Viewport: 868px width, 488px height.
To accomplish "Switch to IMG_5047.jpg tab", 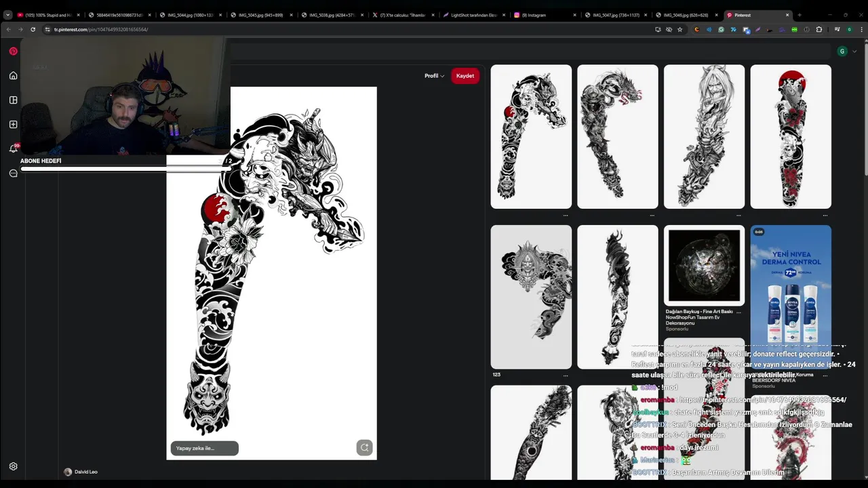I will coord(616,15).
